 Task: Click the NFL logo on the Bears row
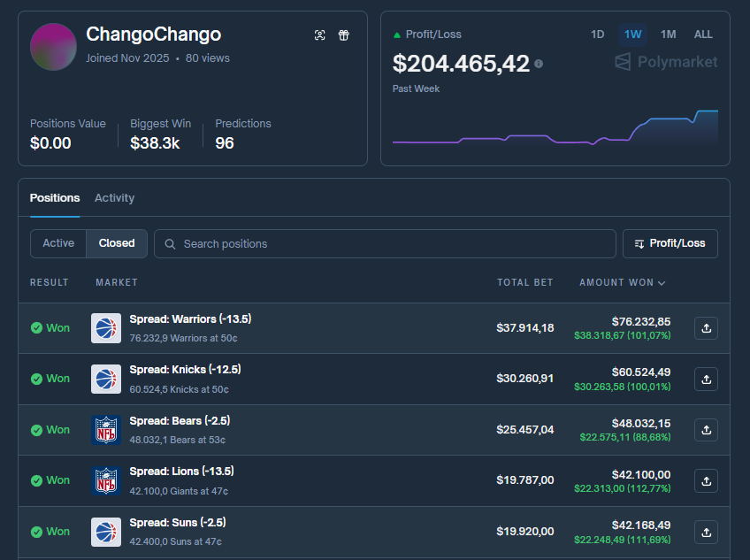[x=105, y=430]
